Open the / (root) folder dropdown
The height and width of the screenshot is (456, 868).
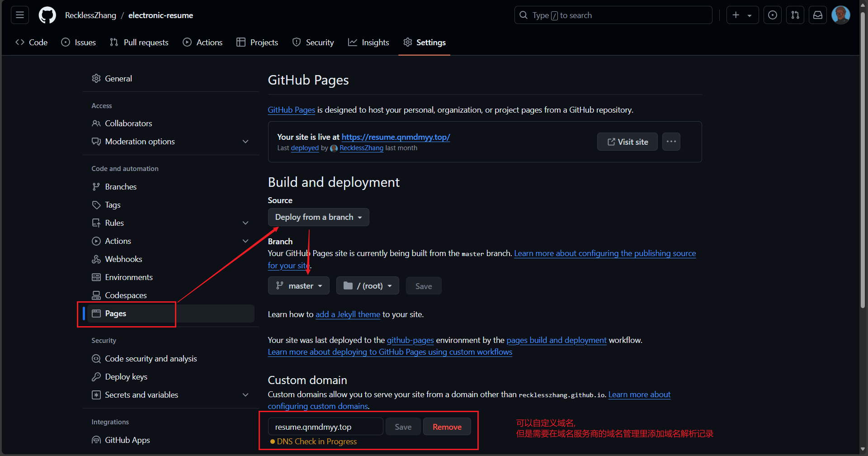point(368,286)
